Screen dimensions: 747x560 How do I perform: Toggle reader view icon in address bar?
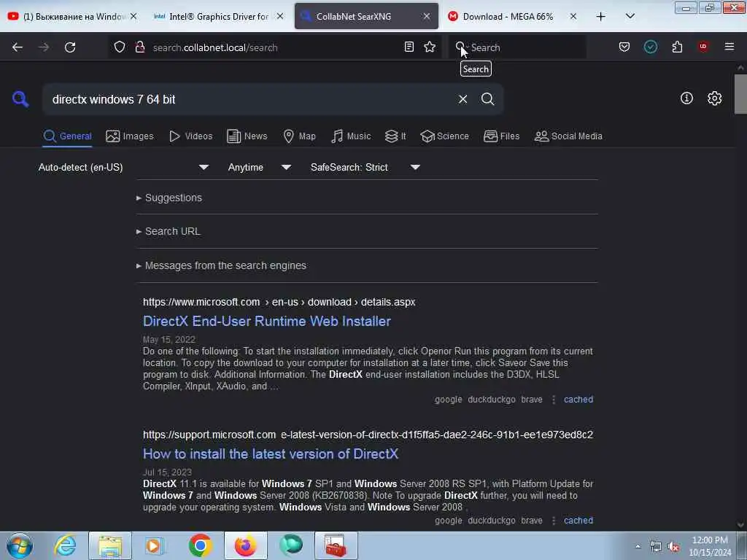click(409, 47)
